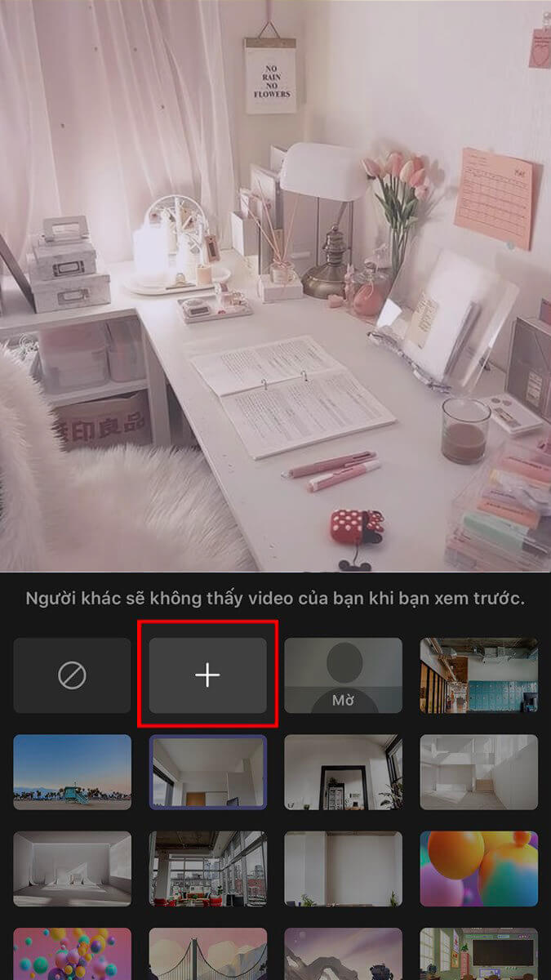Select the white wall with plants background

(343, 868)
